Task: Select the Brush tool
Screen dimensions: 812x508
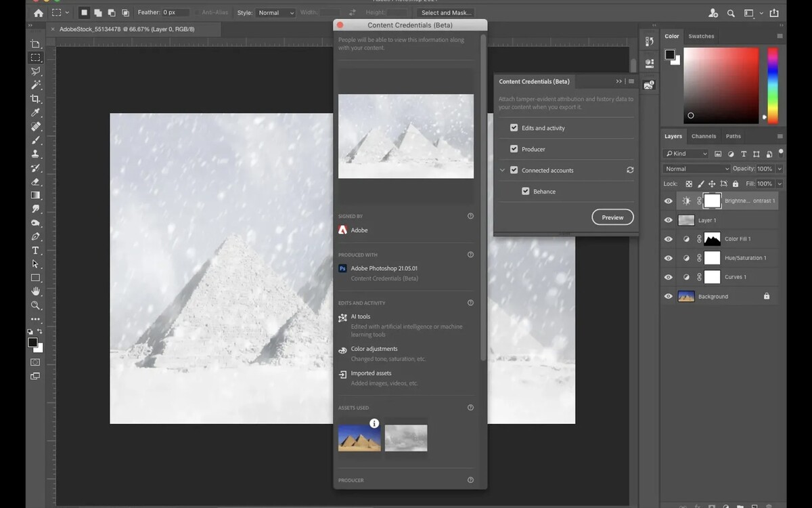Action: (36, 140)
